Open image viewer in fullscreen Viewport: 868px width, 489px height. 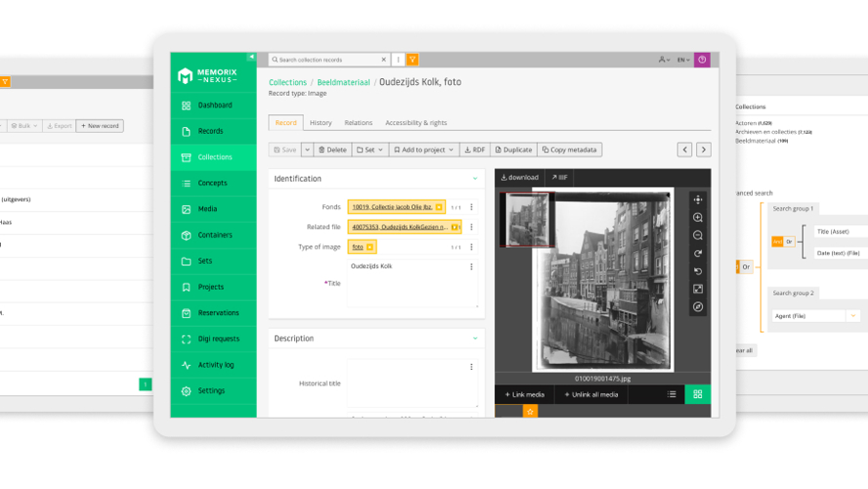click(x=698, y=289)
